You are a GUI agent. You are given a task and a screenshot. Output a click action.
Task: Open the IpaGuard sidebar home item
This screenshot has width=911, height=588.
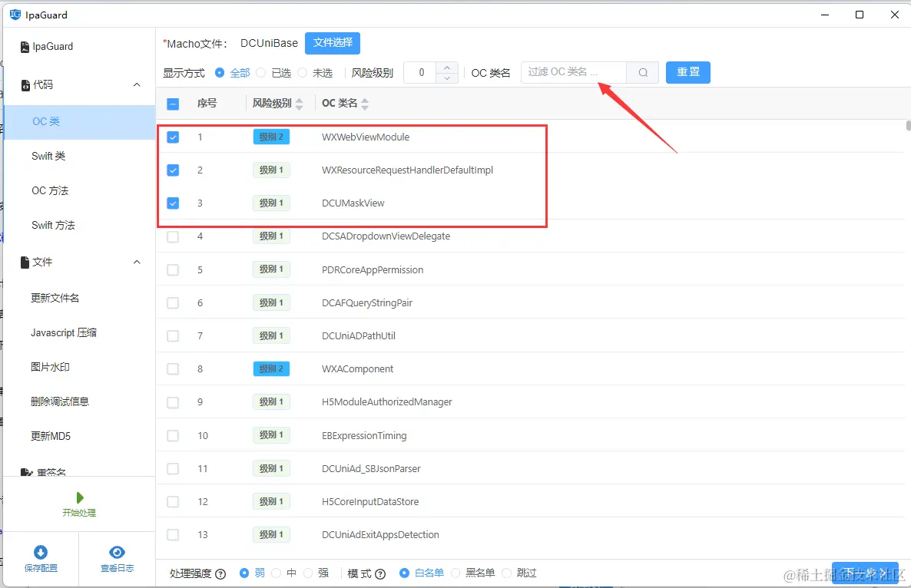click(47, 46)
